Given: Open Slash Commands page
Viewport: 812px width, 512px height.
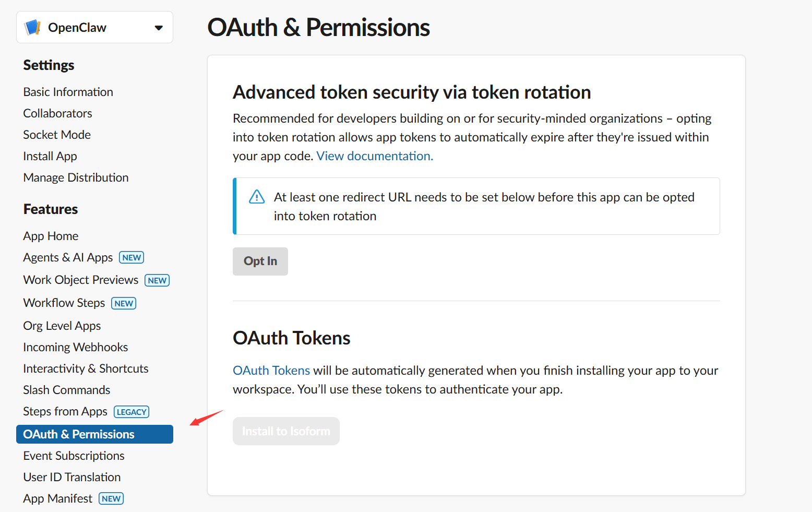Looking at the screenshot, I should 66,390.
